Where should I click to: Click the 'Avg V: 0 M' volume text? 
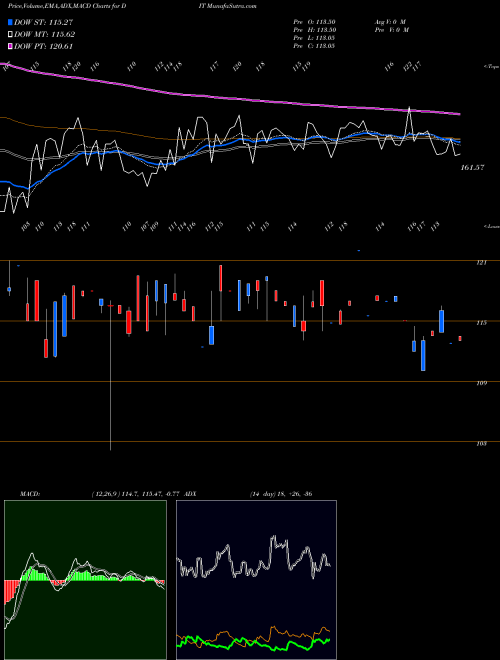point(389,22)
